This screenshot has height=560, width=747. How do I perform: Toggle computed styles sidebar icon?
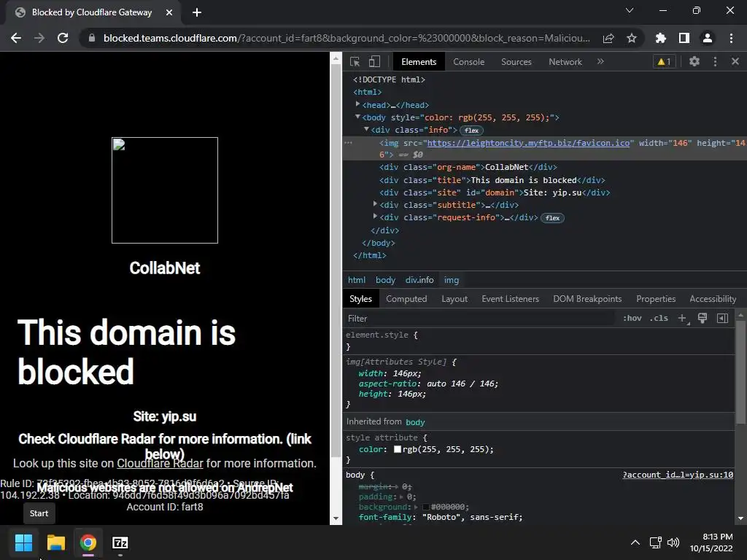coord(722,318)
